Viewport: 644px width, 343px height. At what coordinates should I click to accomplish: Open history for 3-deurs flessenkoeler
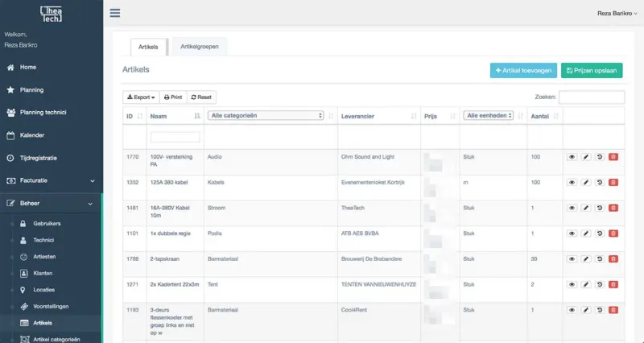tap(599, 310)
